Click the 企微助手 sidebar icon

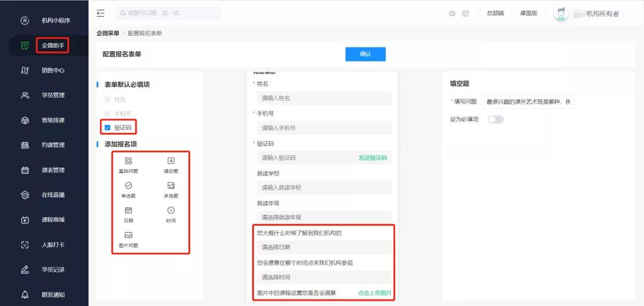tap(24, 45)
